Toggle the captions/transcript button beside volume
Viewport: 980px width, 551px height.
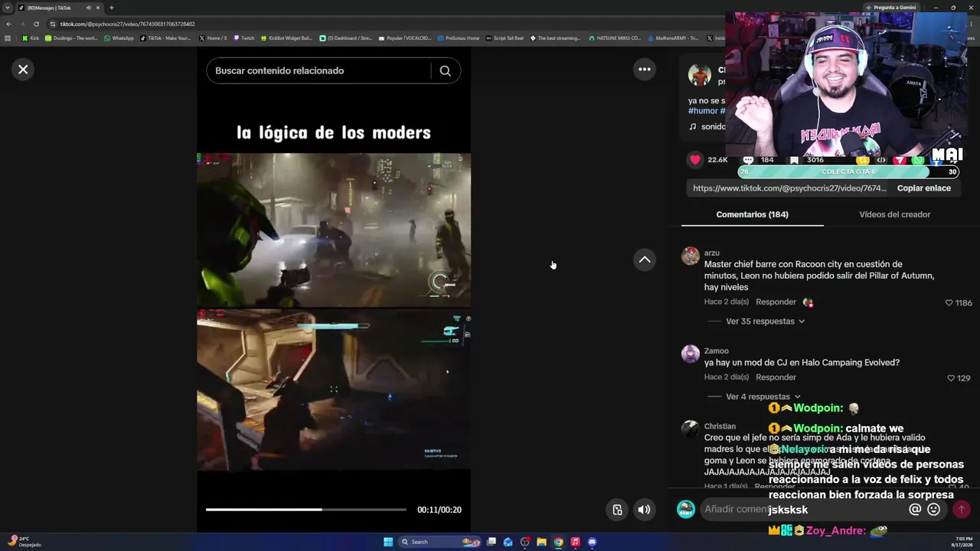(617, 510)
